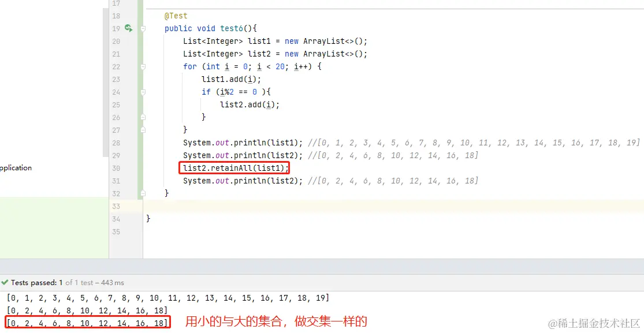
Task: Click System.out.println(list1) on line 28
Action: click(243, 143)
